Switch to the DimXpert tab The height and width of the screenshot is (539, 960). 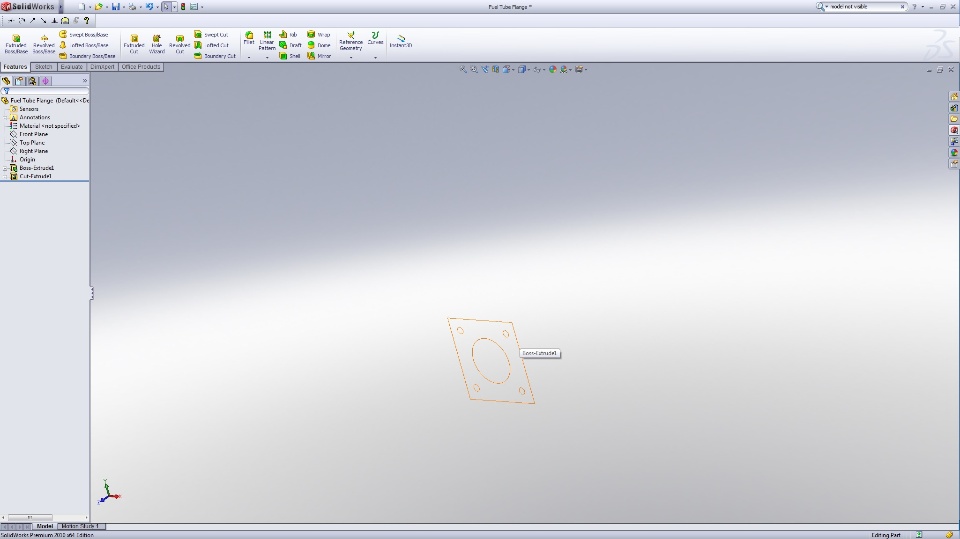(x=102, y=67)
